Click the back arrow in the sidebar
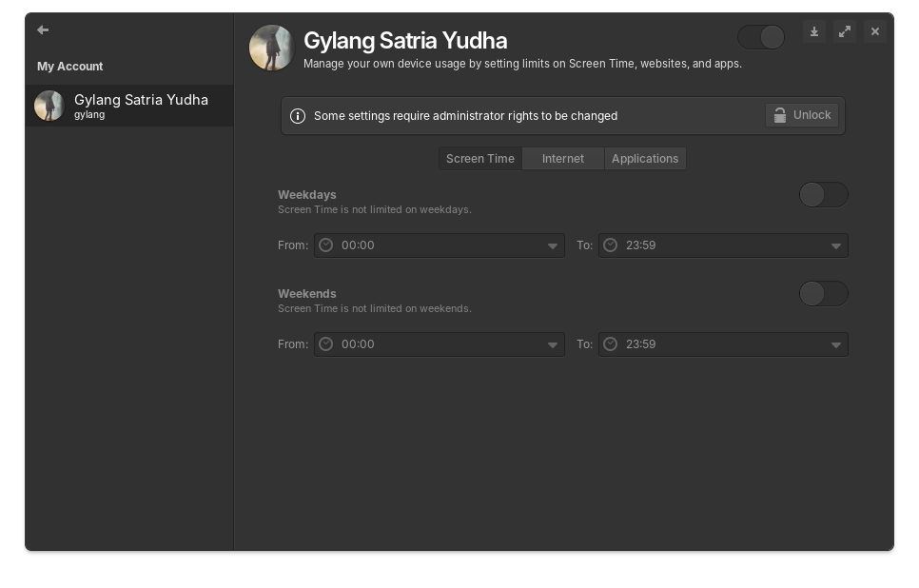This screenshot has height=588, width=919. click(43, 30)
